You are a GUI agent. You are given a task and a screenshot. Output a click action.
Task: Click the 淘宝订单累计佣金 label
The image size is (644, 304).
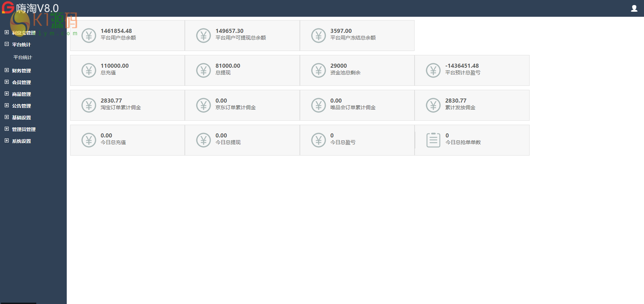(121, 108)
